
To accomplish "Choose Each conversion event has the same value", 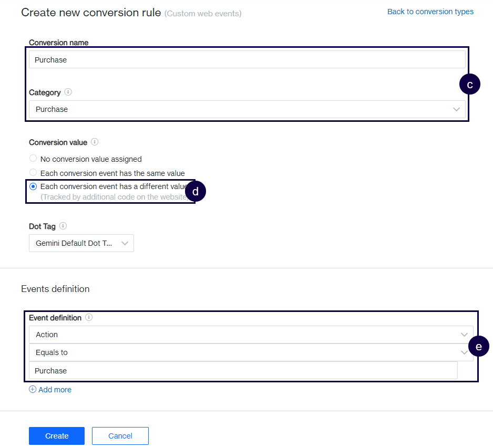I will point(33,172).
